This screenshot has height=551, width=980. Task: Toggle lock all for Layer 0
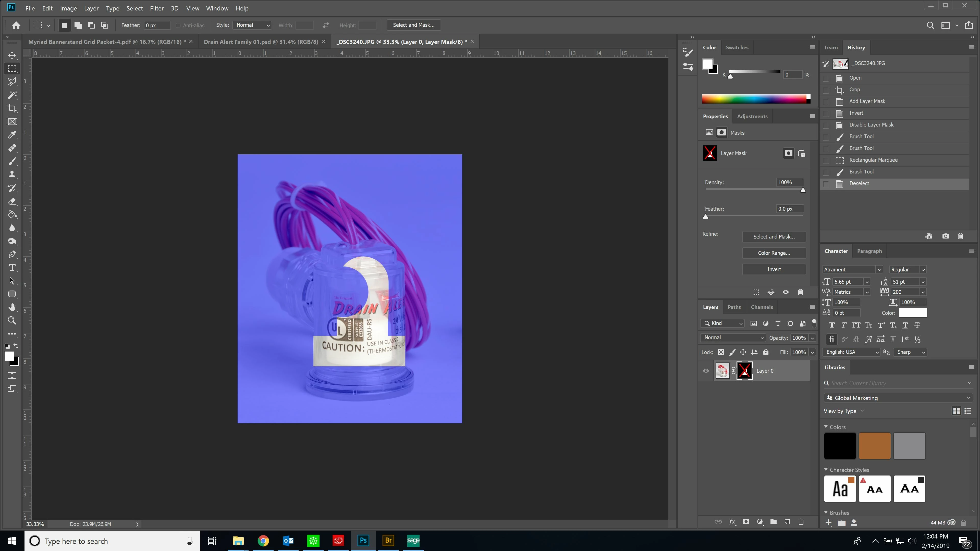(766, 352)
